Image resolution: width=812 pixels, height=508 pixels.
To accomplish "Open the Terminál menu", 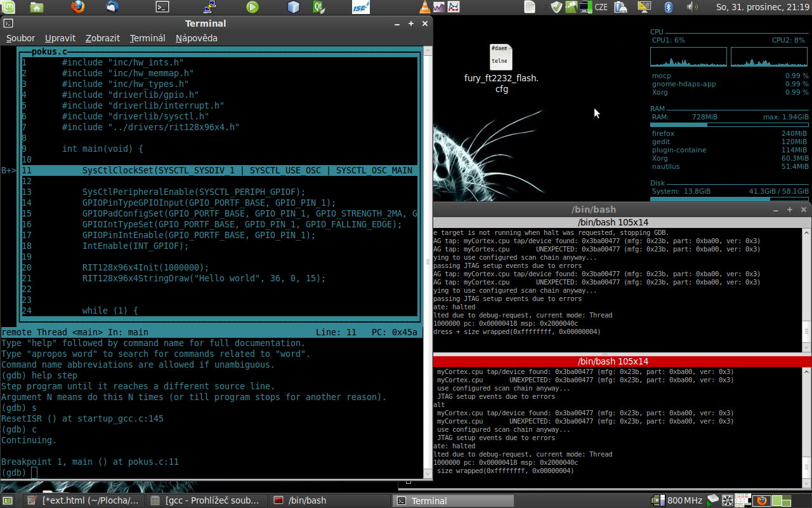I will (x=147, y=38).
